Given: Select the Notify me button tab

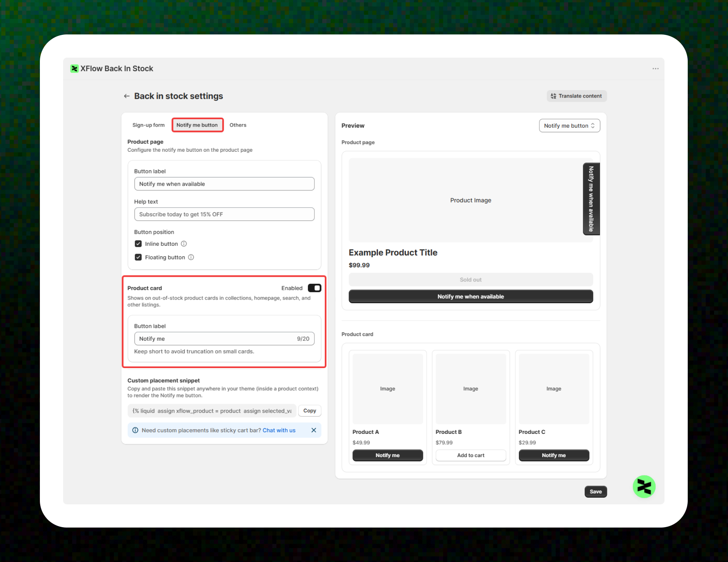Looking at the screenshot, I should 197,125.
